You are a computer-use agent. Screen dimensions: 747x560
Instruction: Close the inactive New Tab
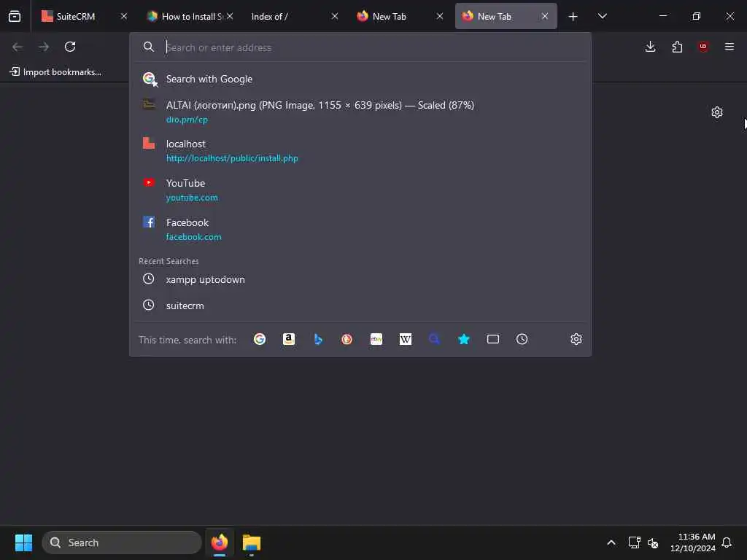point(439,16)
